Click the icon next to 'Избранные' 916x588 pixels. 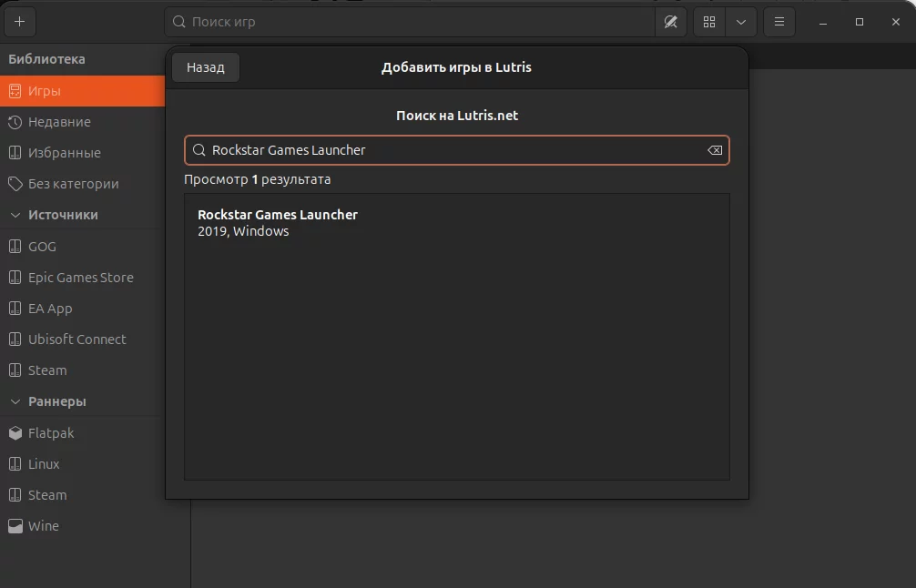pyautogui.click(x=15, y=153)
